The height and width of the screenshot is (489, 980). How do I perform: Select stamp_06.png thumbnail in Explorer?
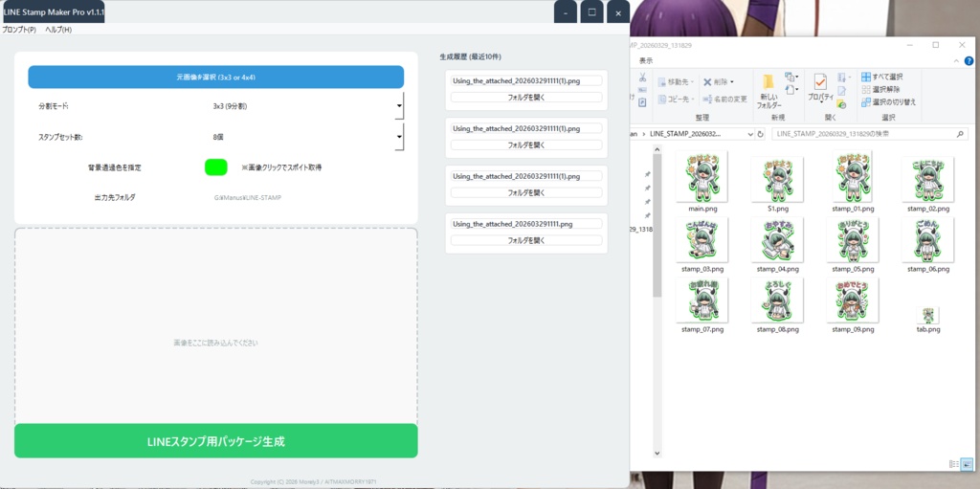coord(927,240)
